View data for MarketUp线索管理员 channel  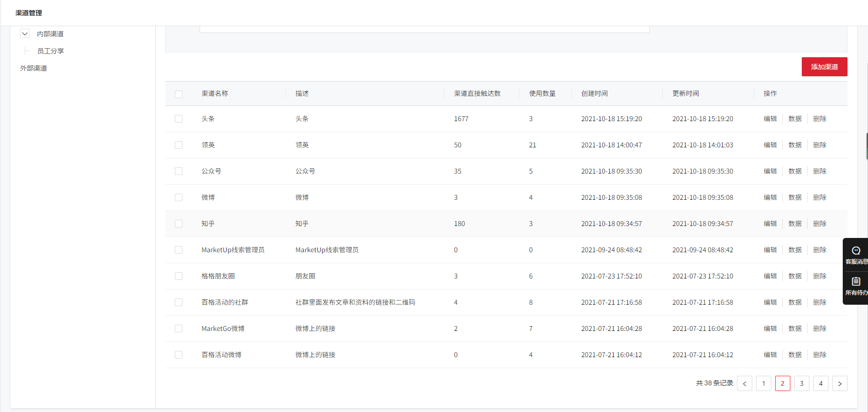point(795,250)
